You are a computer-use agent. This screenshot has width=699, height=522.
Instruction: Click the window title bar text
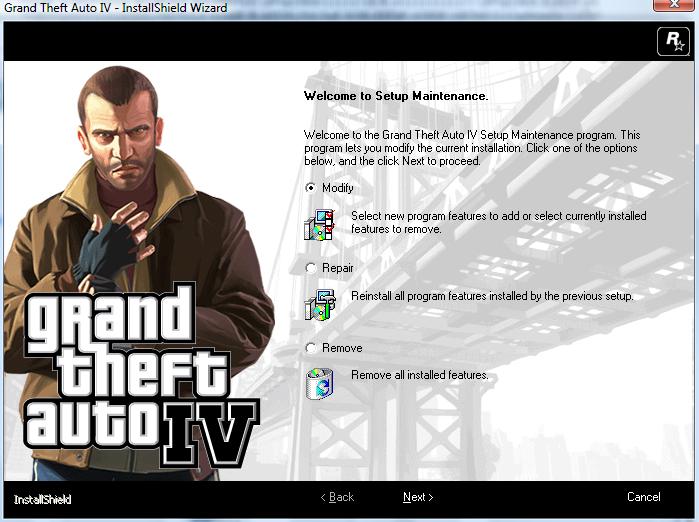[x=115, y=8]
